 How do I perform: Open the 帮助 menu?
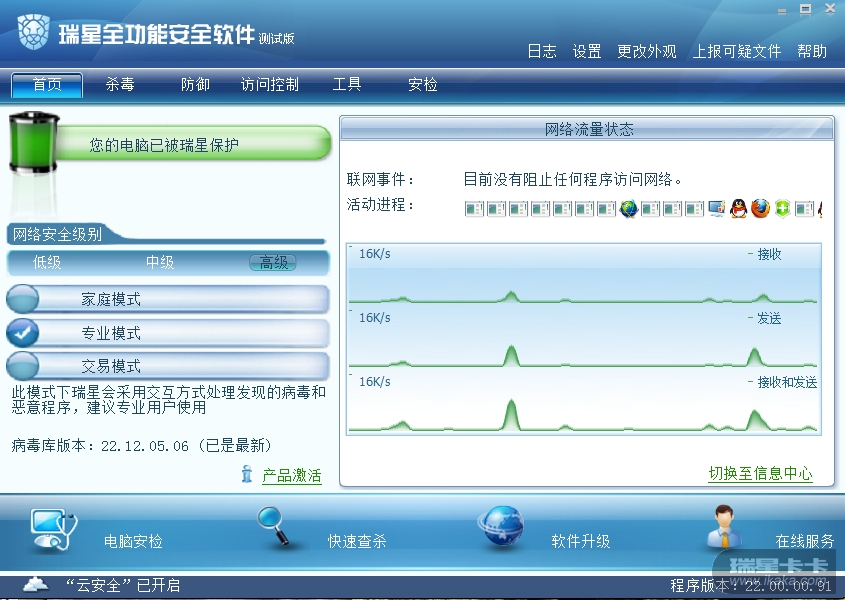[812, 51]
